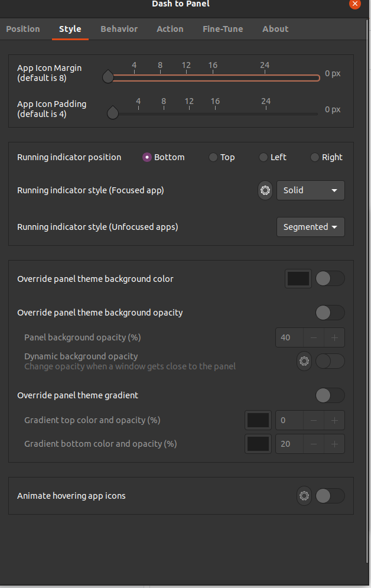The image size is (371, 588).
Task: Click 'Change opacity when a window gets close' text
Action: (x=130, y=366)
